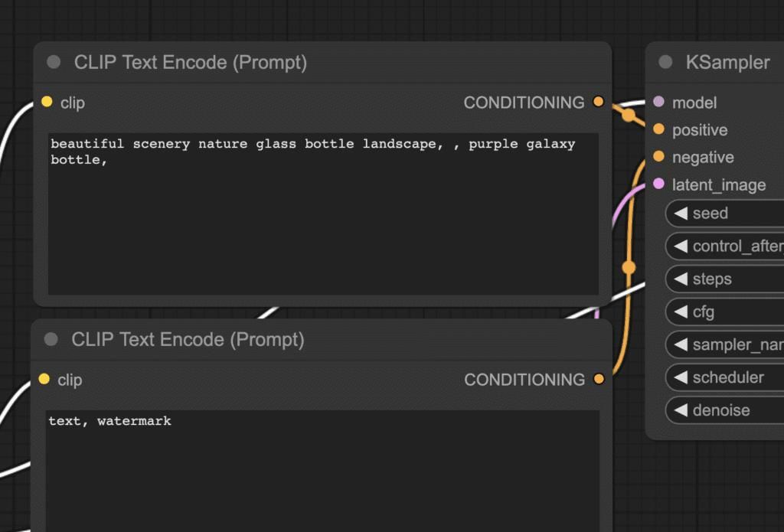Decrease the cfg value with left arrow
The width and height of the screenshot is (784, 532).
click(x=680, y=312)
